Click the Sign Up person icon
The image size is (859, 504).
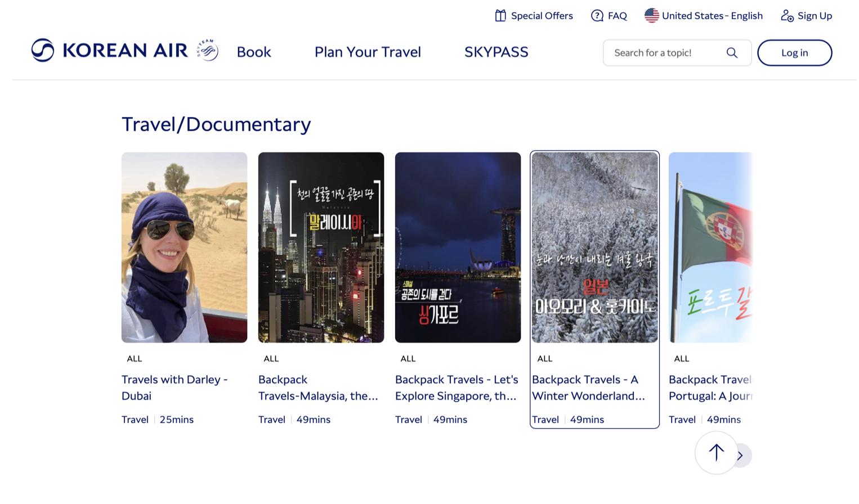787,16
